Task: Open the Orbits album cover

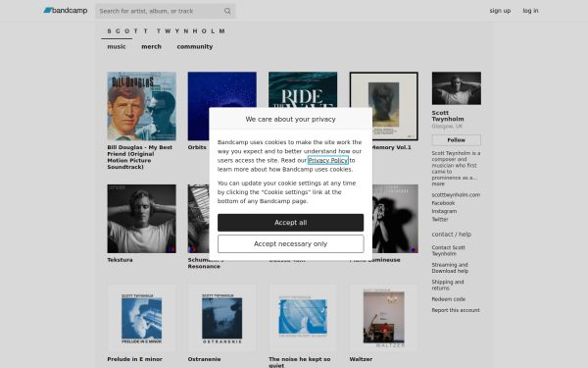Action: point(222,90)
